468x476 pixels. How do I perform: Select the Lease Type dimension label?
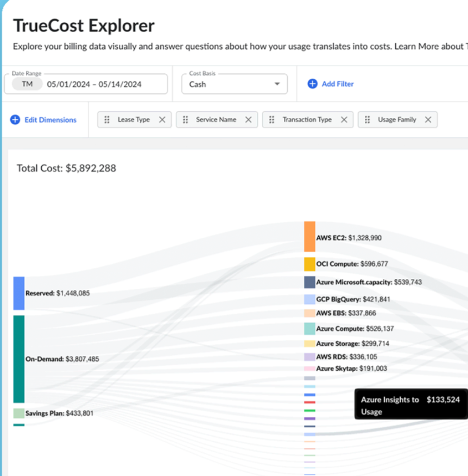click(x=134, y=119)
